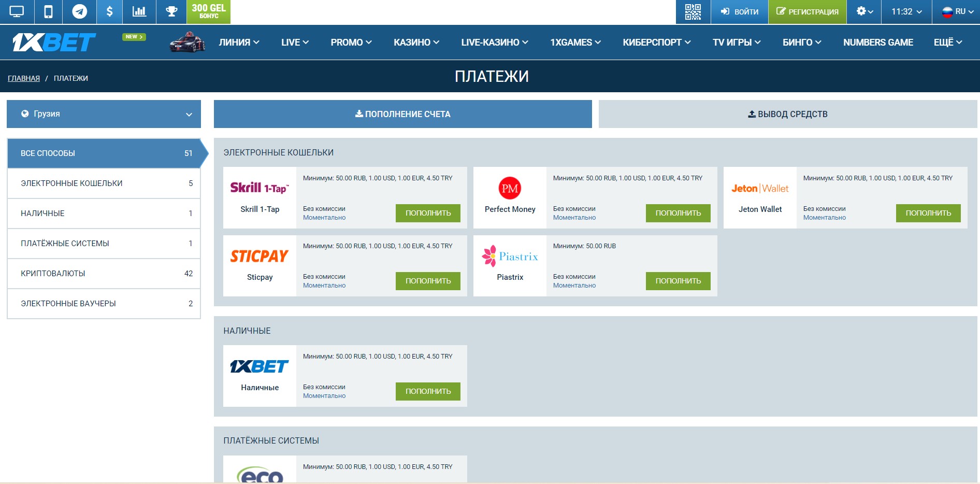Click Моментально under Jeton Wallet

825,218
